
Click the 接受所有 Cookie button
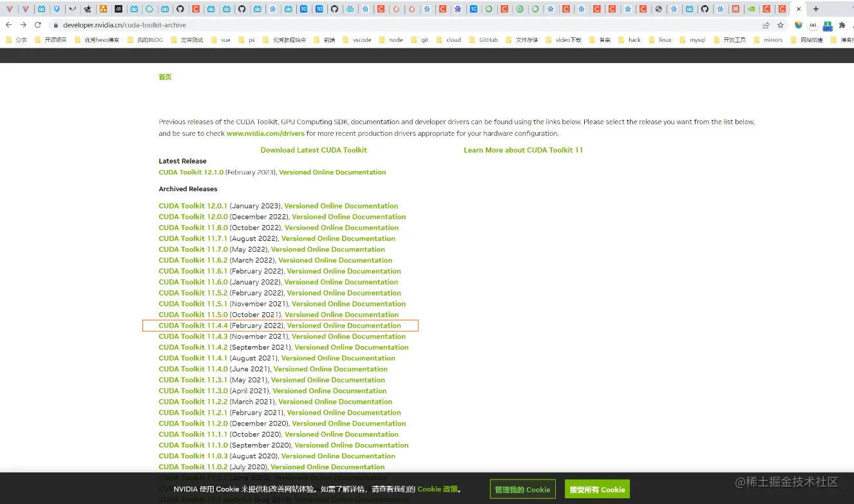pos(597,489)
